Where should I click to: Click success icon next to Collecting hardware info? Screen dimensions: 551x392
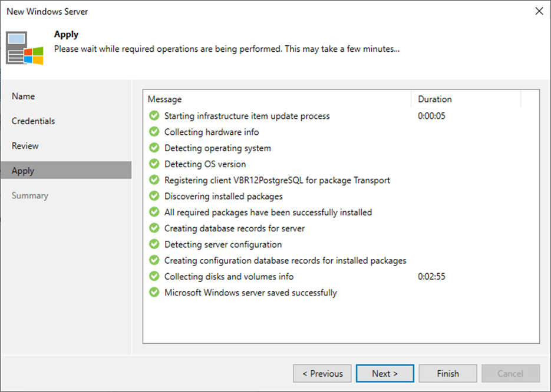(154, 132)
